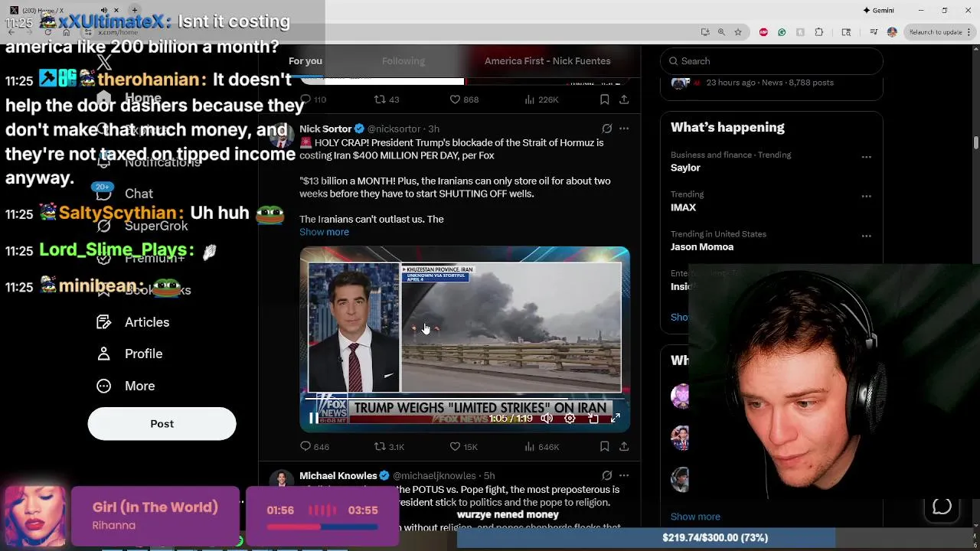Toggle fullscreen on the video
Screen dimensions: 980x551
(x=615, y=419)
